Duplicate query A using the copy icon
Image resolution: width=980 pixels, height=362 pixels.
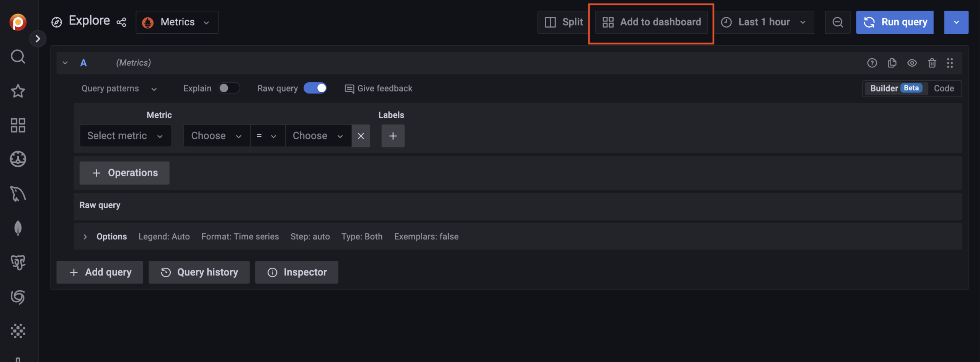point(892,63)
